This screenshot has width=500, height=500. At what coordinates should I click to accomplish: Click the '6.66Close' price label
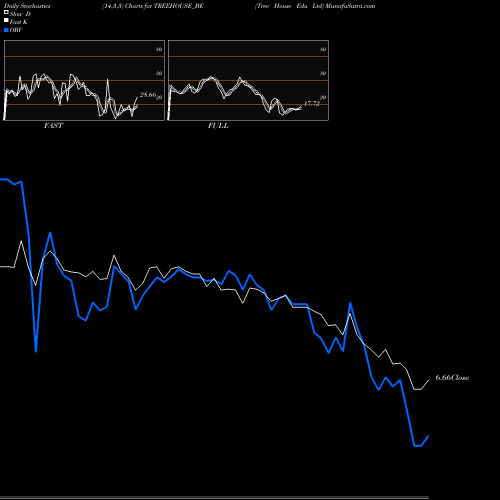pos(452,378)
